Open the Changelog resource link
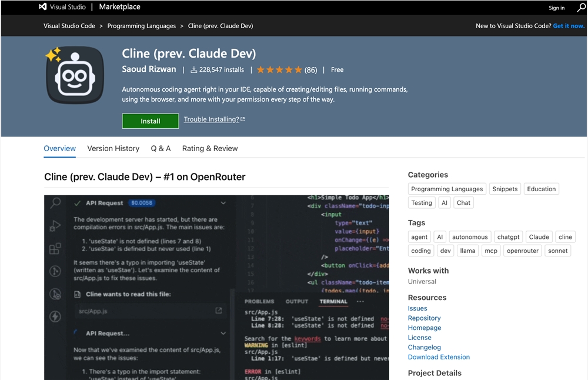The height and width of the screenshot is (380, 588). click(x=425, y=348)
